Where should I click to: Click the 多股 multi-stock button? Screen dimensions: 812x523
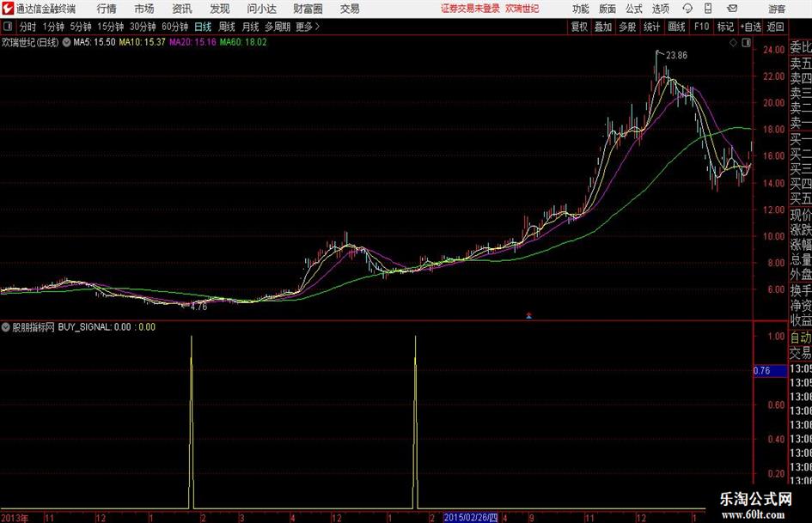(x=627, y=27)
